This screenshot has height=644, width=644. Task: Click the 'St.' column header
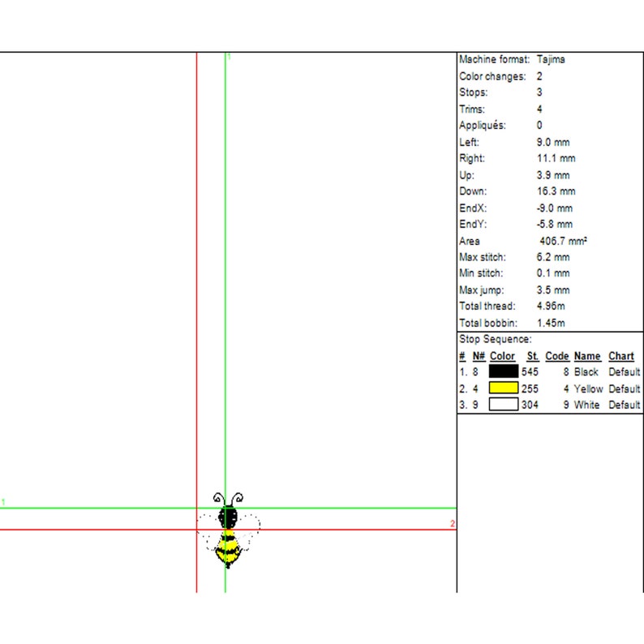532,356
